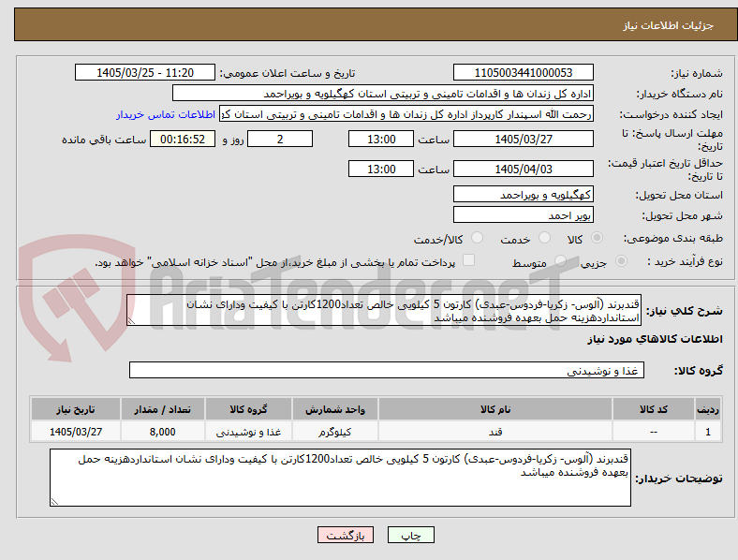Click the نام دستگاه خریدار field
The height and width of the screenshot is (560, 738).
(383, 93)
